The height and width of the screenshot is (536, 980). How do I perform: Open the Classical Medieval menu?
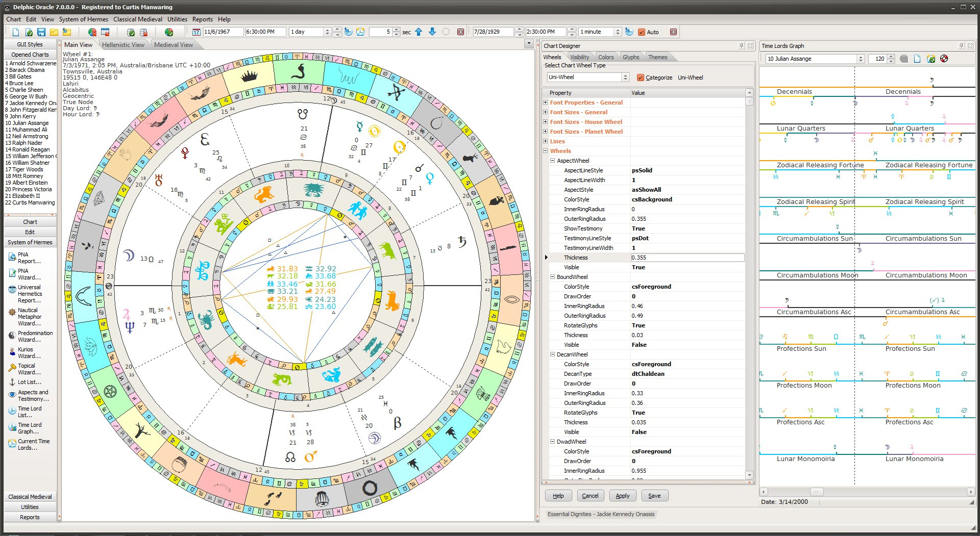(x=137, y=19)
